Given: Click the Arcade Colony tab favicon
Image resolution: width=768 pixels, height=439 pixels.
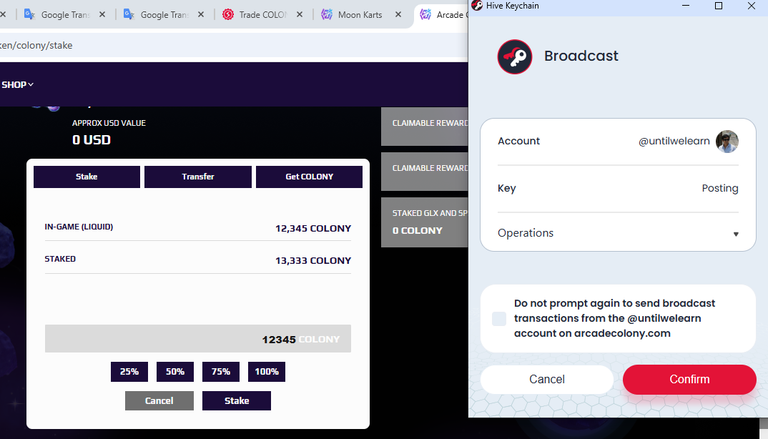Looking at the screenshot, I should [x=426, y=15].
